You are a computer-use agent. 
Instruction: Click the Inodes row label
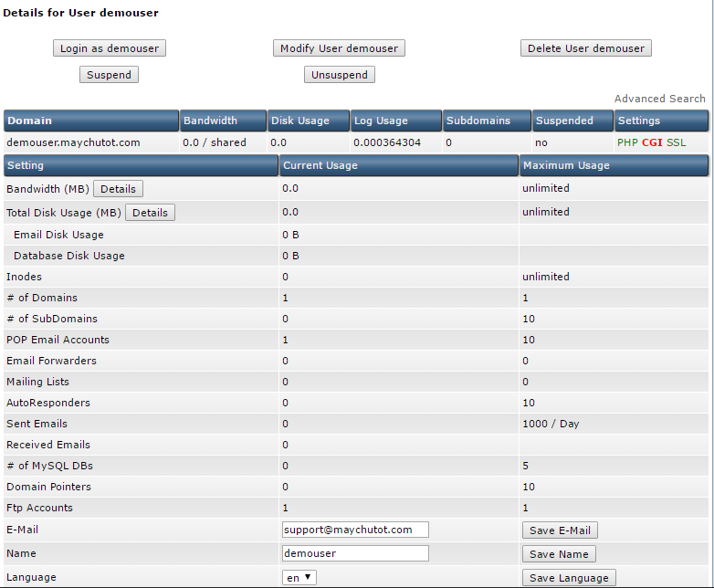24,277
